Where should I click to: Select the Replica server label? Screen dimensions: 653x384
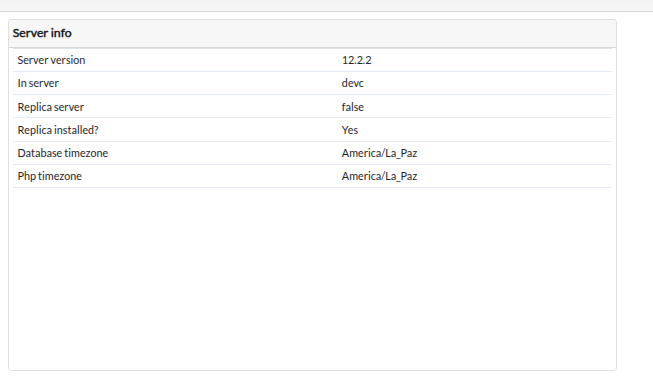click(x=51, y=107)
